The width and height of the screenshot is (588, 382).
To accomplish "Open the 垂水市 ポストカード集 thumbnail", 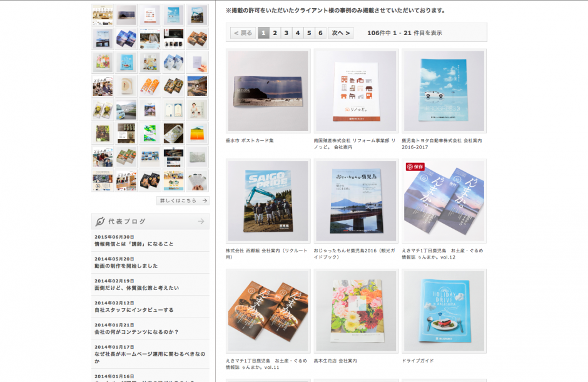I will [x=268, y=91].
